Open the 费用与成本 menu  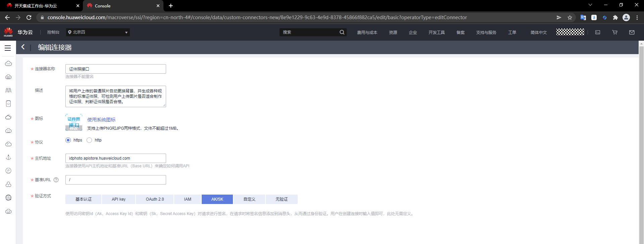367,33
